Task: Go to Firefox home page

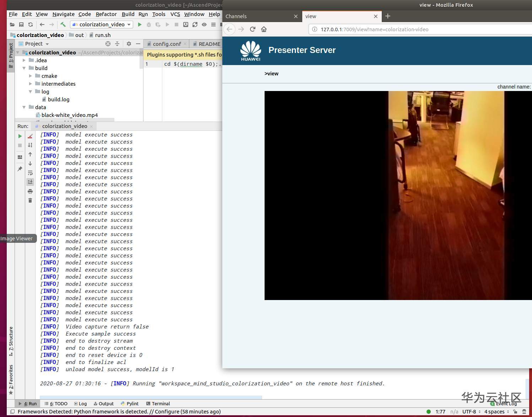Action: pyautogui.click(x=264, y=29)
